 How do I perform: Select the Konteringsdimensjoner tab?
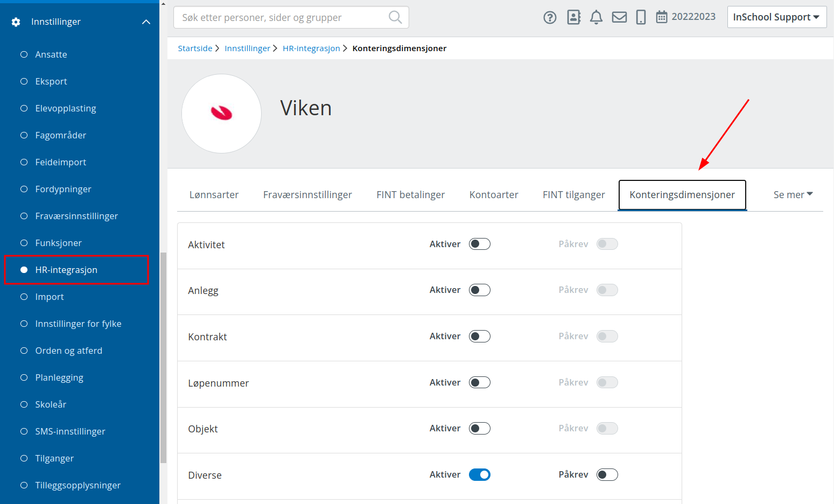pos(682,195)
